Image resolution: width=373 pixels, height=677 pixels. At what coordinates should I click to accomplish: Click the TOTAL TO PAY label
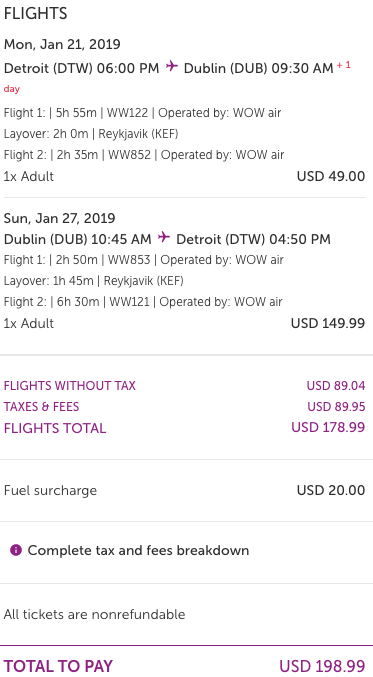pyautogui.click(x=58, y=666)
